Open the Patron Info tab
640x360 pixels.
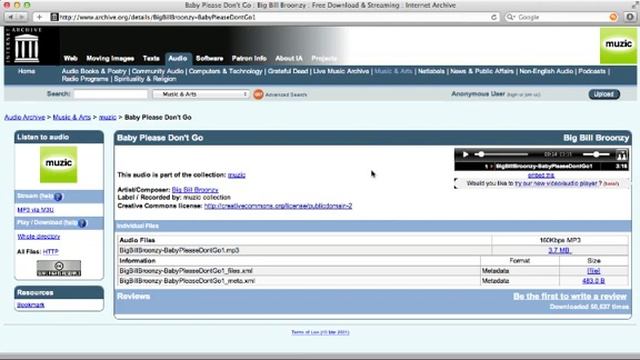249,58
